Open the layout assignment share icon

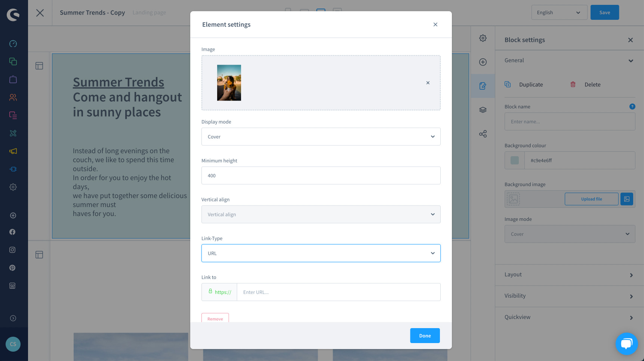[x=483, y=134]
